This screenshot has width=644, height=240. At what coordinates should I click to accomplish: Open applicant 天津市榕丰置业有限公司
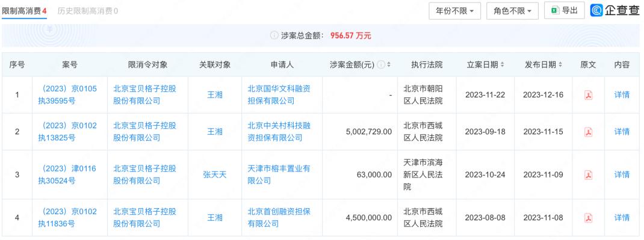point(279,174)
